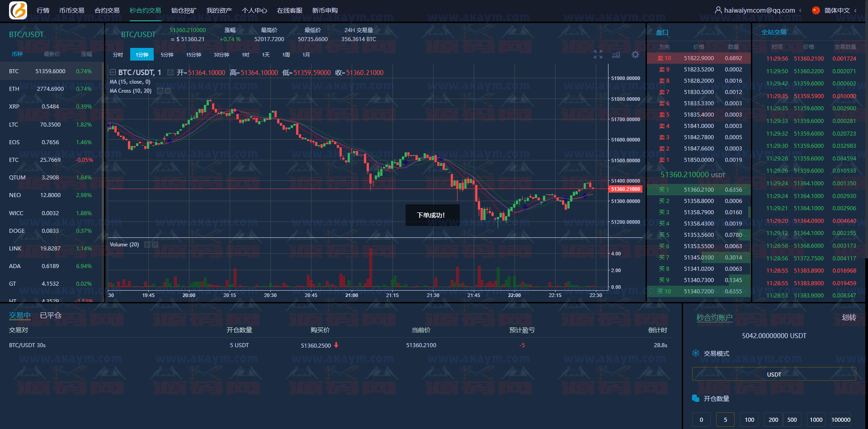This screenshot has width=868, height=429.
Task: Click the exchange logo in the header
Action: (x=18, y=10)
